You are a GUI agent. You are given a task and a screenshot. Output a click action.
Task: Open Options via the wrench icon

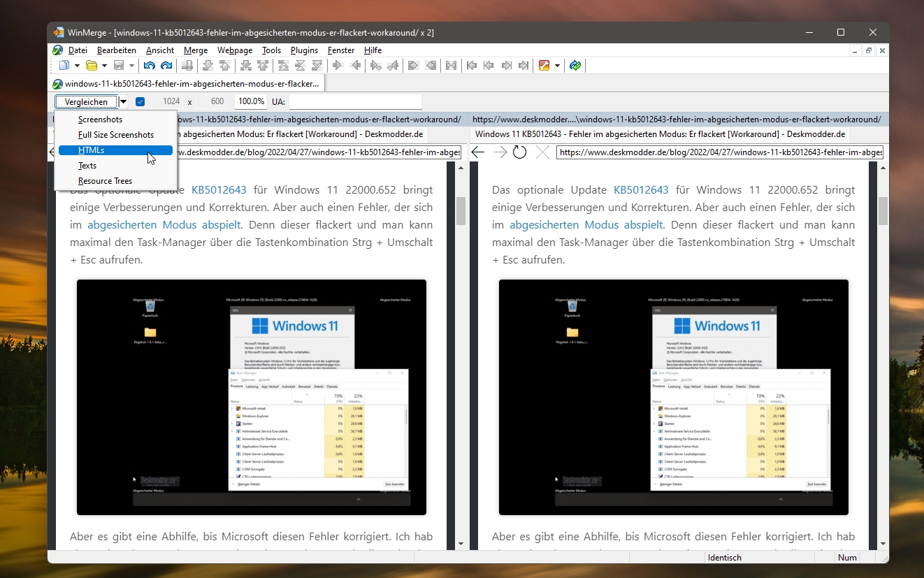pyautogui.click(x=544, y=66)
